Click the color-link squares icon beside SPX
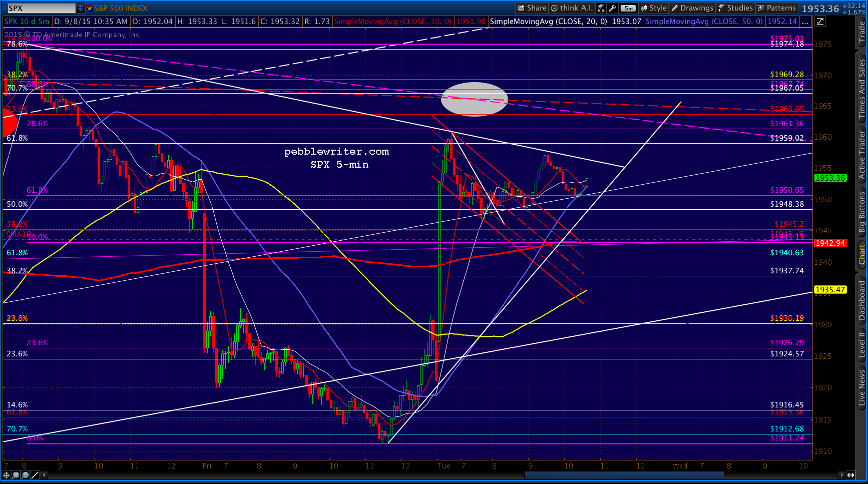This screenshot has width=868, height=484. point(89,8)
